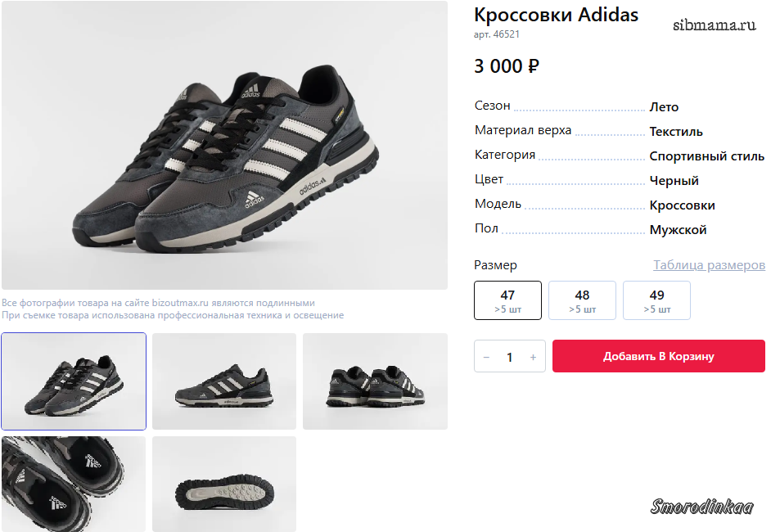Decrease quantity with the minus icon
The width and height of the screenshot is (771, 532).
point(486,357)
